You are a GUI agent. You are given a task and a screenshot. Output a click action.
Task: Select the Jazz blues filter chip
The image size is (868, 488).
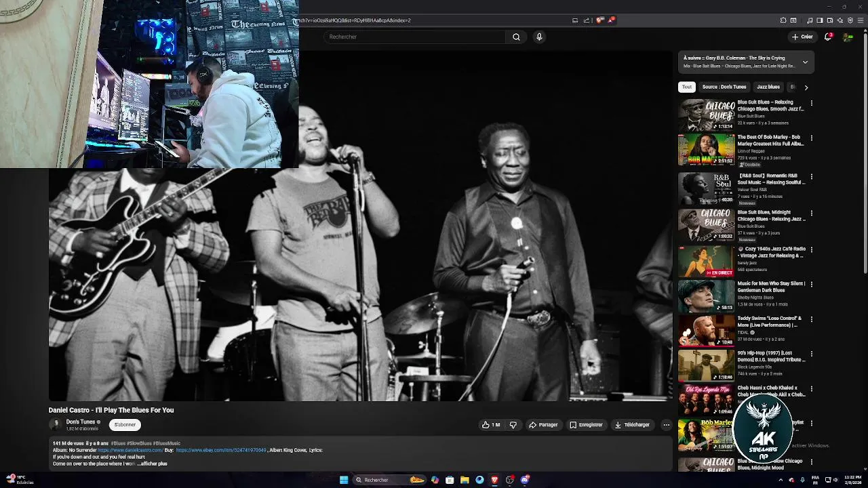[768, 87]
